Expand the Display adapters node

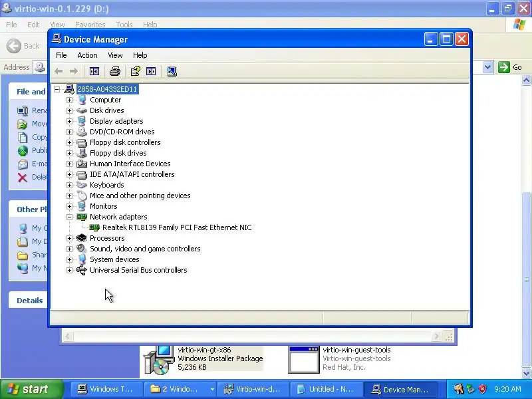coord(70,121)
